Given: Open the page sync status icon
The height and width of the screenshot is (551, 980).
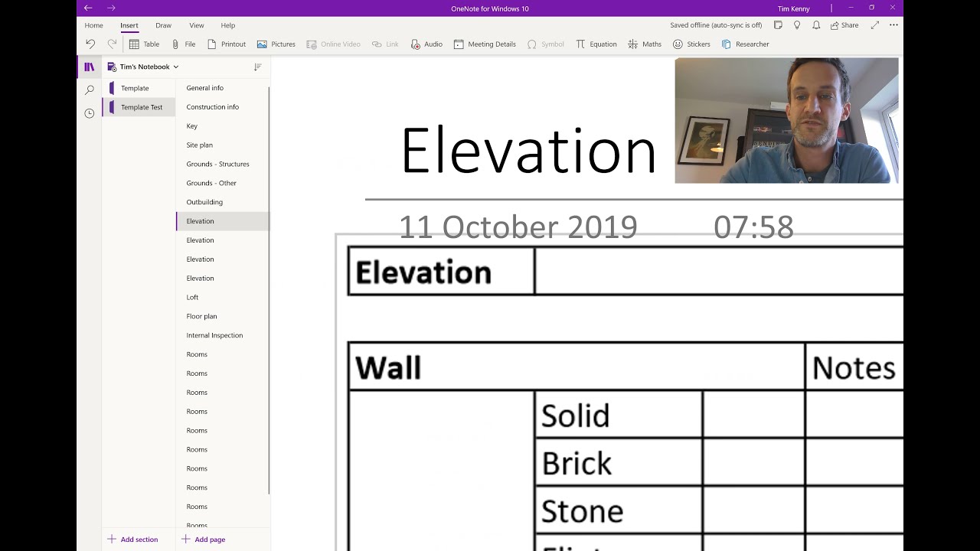Looking at the screenshot, I should (x=778, y=25).
